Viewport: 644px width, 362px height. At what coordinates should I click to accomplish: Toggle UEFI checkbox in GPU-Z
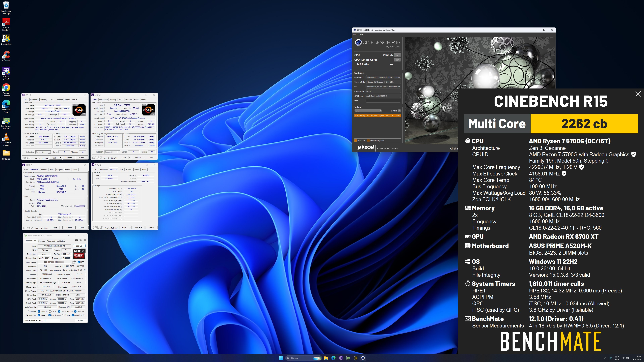[79, 262]
